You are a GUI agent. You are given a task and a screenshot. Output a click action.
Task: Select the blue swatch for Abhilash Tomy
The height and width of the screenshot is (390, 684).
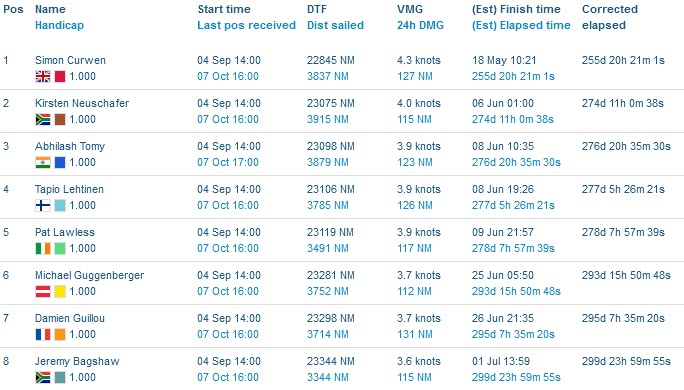[60, 162]
